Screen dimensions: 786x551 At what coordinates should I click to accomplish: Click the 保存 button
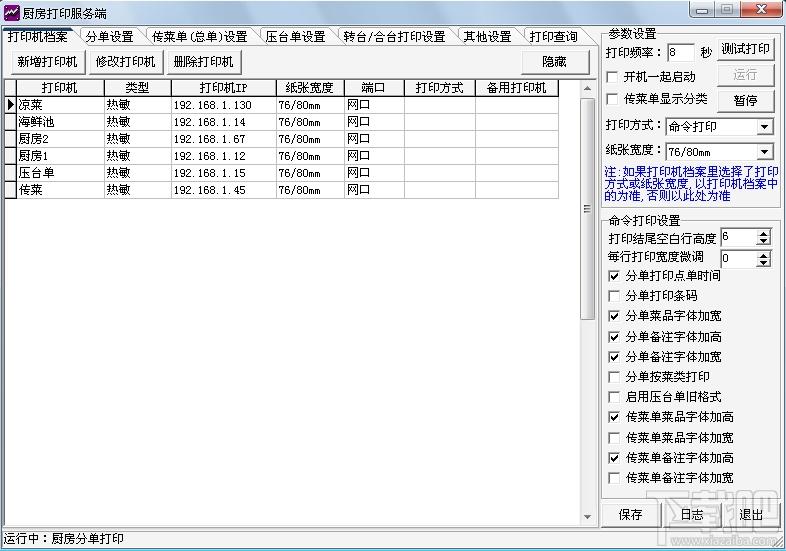point(631,515)
